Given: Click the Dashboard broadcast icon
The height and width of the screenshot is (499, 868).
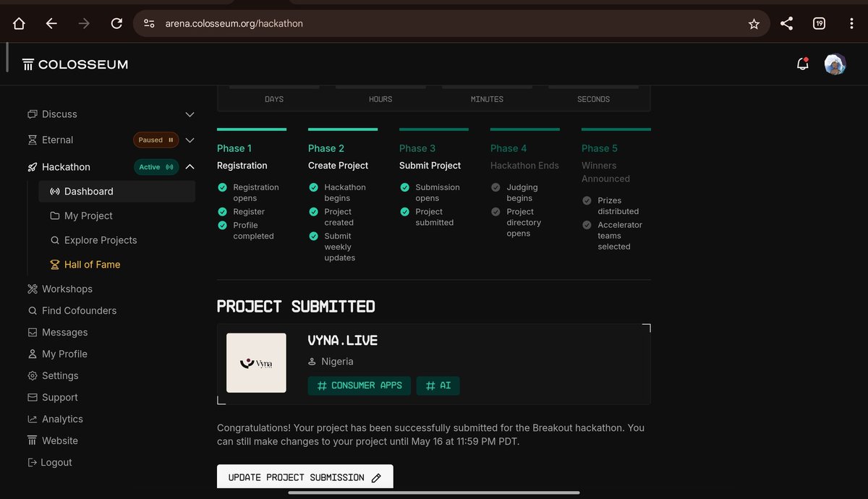Looking at the screenshot, I should [x=55, y=192].
